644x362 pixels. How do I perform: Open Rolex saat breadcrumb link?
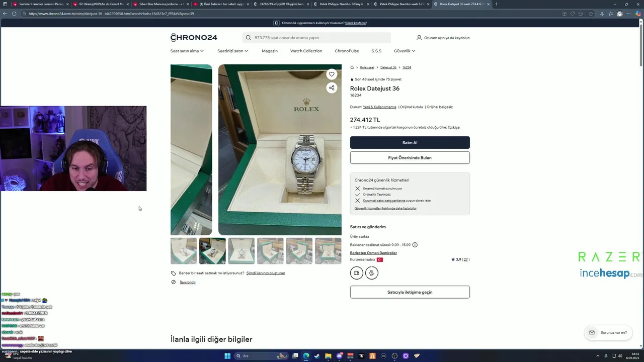point(367,67)
